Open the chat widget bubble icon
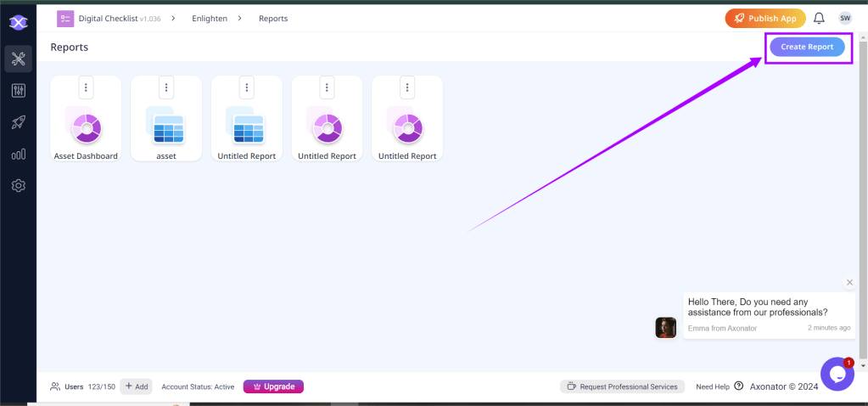This screenshot has width=868, height=406. point(837,374)
